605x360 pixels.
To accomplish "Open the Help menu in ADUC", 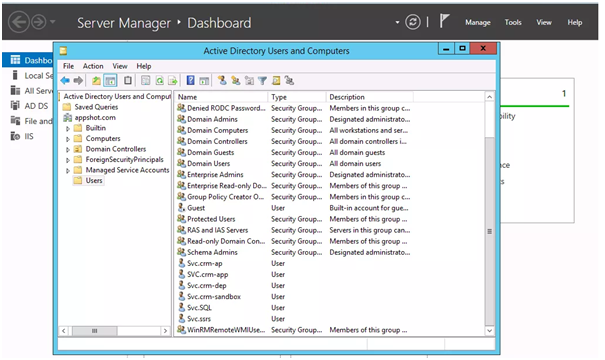I will pyautogui.click(x=144, y=66).
